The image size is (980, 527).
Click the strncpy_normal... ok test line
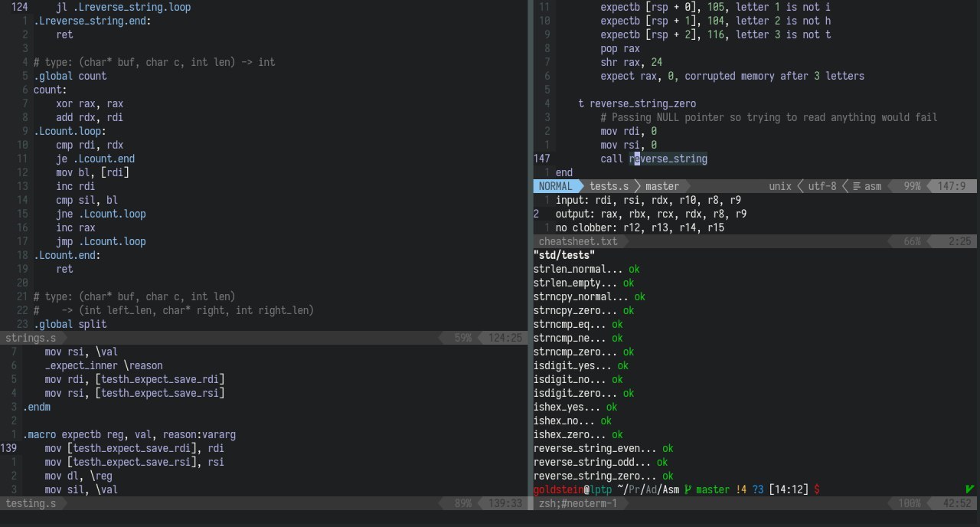pos(590,296)
